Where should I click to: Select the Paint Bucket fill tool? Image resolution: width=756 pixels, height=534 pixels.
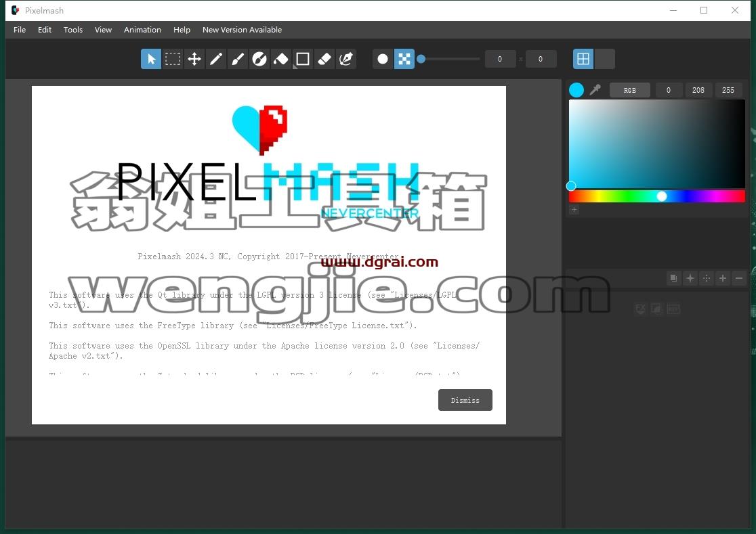(x=281, y=60)
